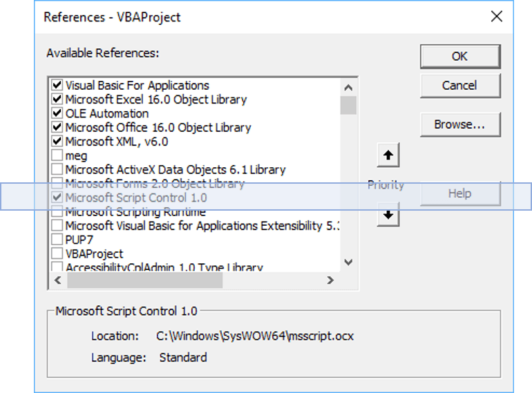Click the Help button

459,194
